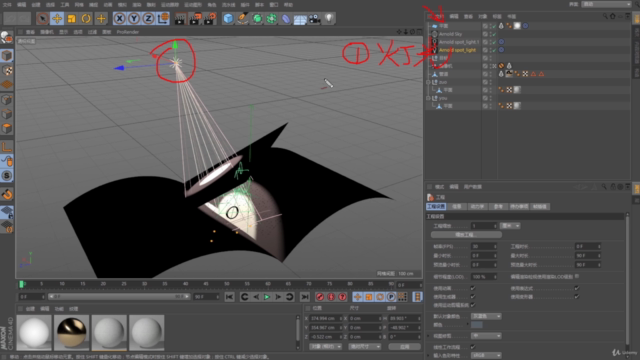The width and height of the screenshot is (640, 360).
Task: Enable the axis L-shaped tool
Action: tap(7, 147)
